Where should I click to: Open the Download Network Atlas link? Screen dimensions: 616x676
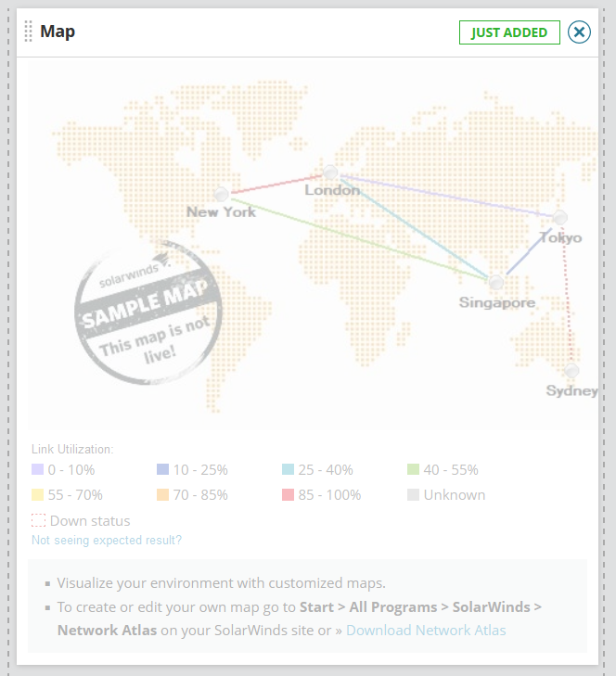tap(426, 631)
